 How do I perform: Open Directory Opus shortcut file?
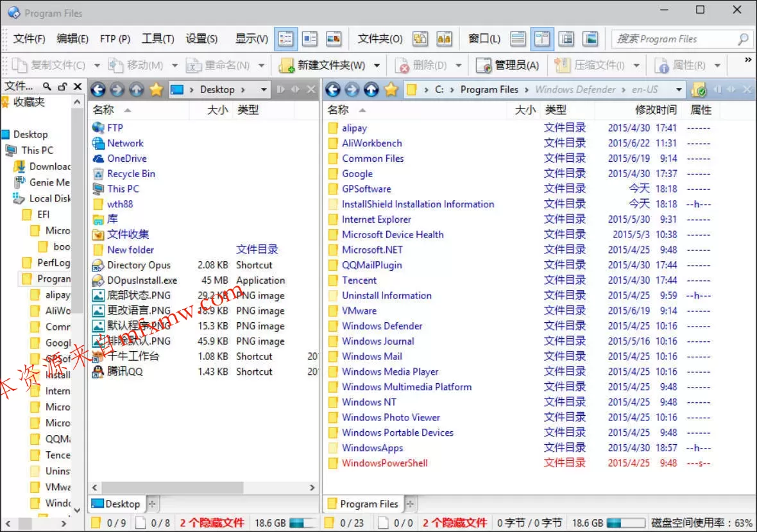tap(139, 265)
